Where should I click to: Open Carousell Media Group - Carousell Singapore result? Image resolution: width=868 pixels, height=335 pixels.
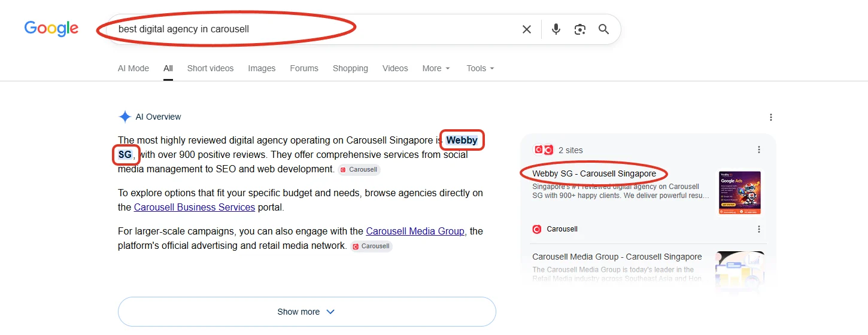pyautogui.click(x=617, y=257)
